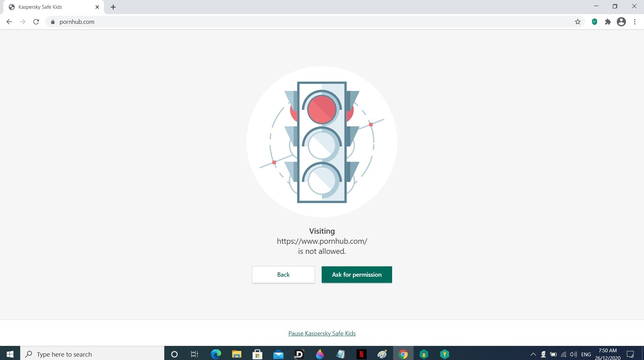Open File Explorer from the taskbar
The width and height of the screenshot is (644, 360).
[x=236, y=354]
